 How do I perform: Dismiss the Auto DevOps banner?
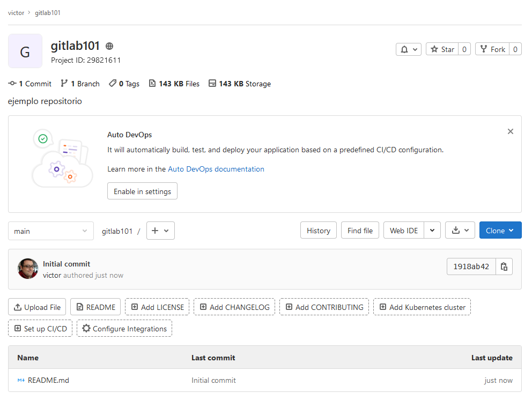511,131
